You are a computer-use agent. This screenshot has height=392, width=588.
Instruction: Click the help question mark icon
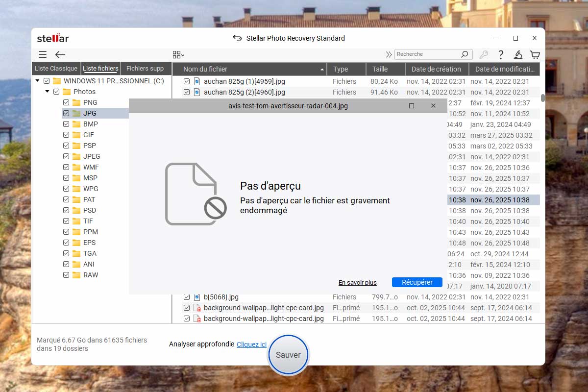click(501, 54)
